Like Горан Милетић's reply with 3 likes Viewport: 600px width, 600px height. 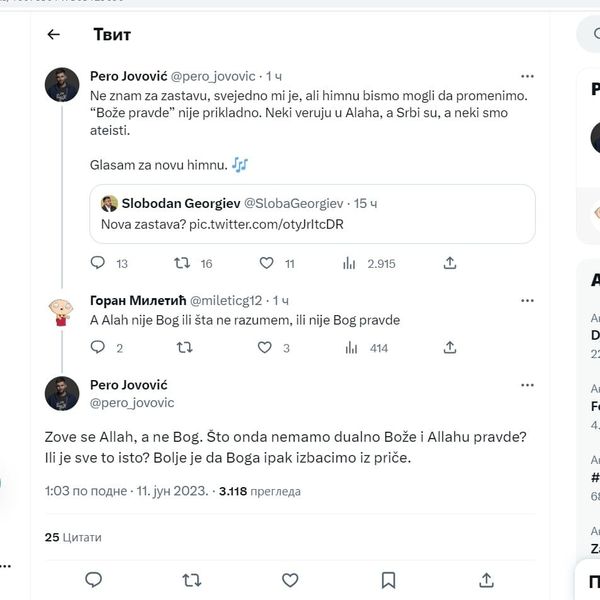point(267,348)
